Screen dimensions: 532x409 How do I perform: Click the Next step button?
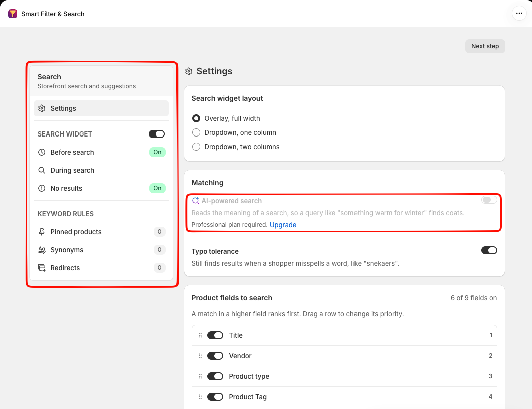pos(485,46)
